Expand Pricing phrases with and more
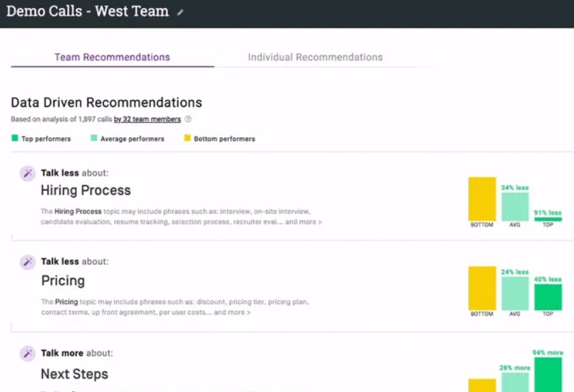 tap(232, 313)
